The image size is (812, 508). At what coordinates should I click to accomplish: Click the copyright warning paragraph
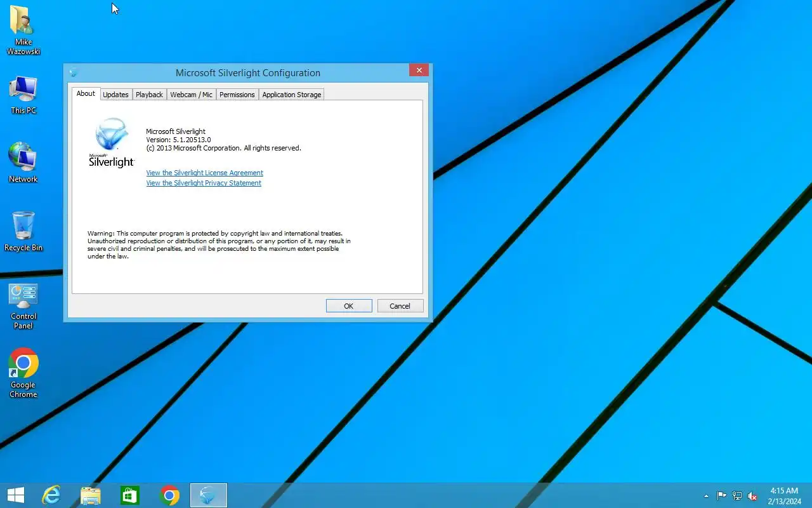point(219,245)
